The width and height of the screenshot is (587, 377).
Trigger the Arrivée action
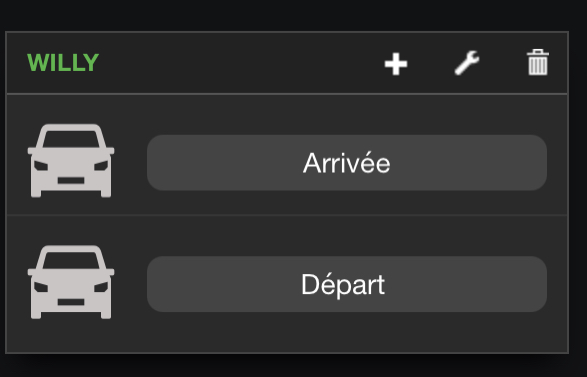coord(347,163)
